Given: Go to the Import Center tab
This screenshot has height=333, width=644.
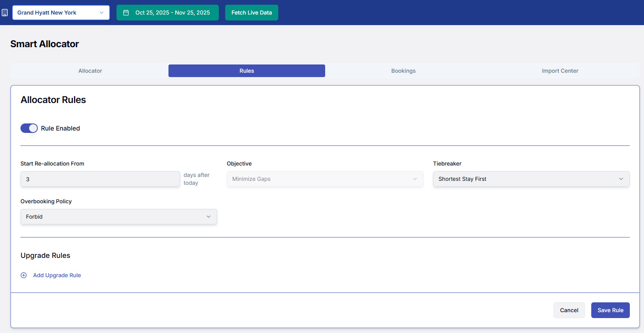Looking at the screenshot, I should pos(560,71).
